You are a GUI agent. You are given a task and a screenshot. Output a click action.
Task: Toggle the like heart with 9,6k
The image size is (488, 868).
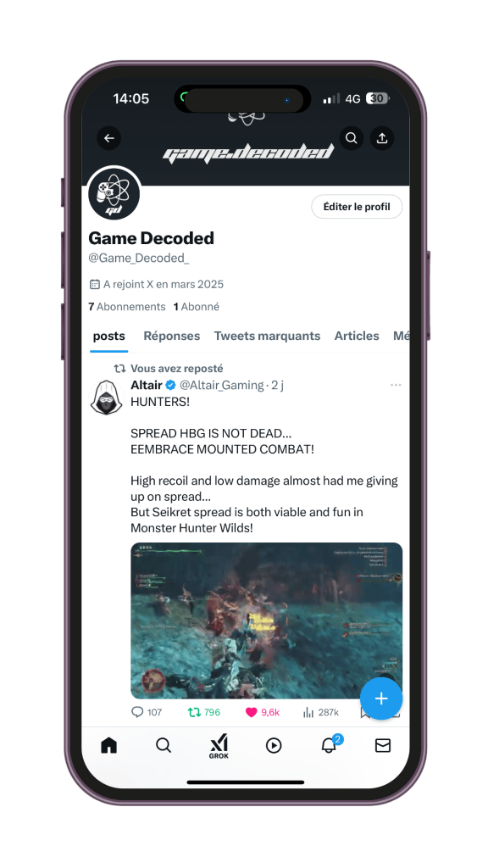click(251, 712)
